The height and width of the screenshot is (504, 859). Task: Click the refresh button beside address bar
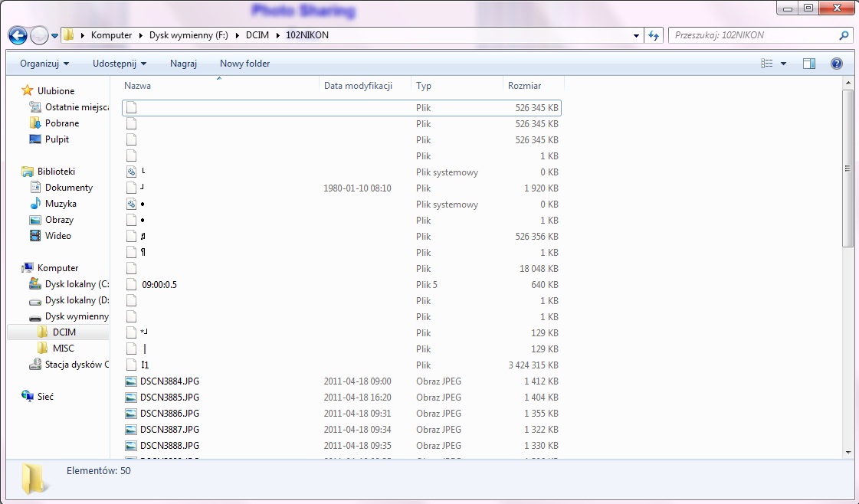click(654, 35)
